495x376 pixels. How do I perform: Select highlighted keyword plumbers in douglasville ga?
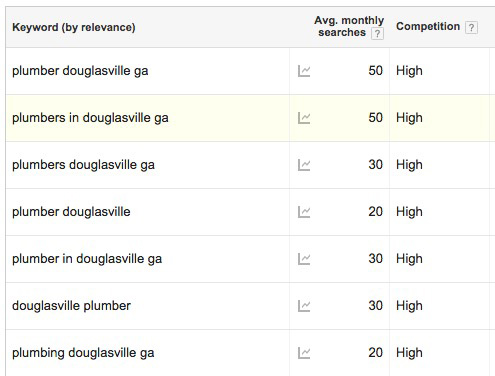90,118
